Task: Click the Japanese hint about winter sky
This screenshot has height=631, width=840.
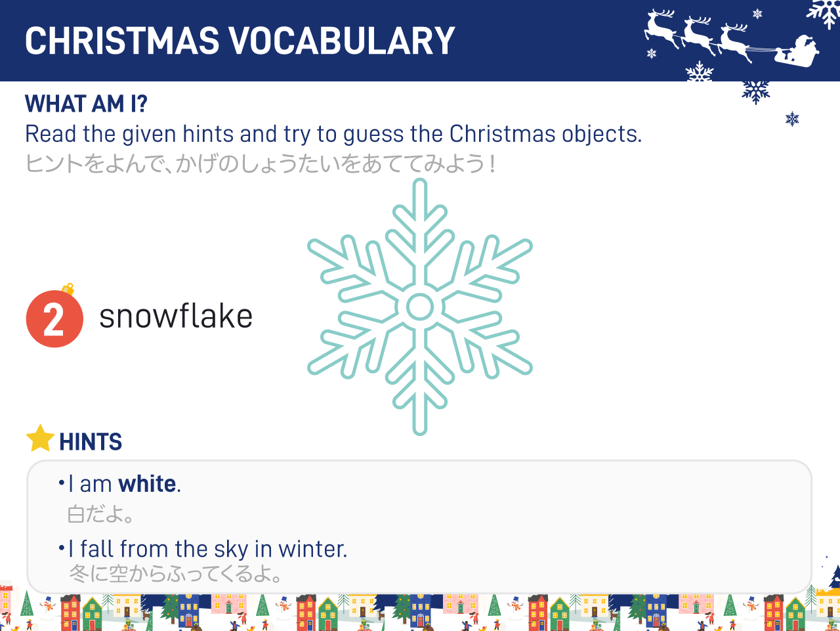Action: [x=176, y=574]
